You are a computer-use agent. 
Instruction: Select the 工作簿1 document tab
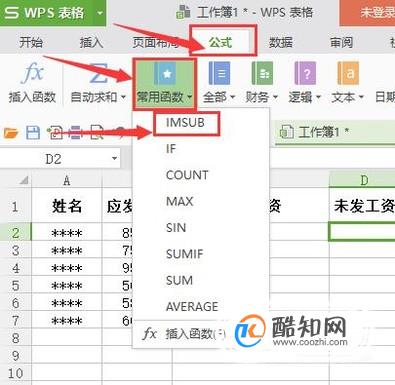(335, 132)
